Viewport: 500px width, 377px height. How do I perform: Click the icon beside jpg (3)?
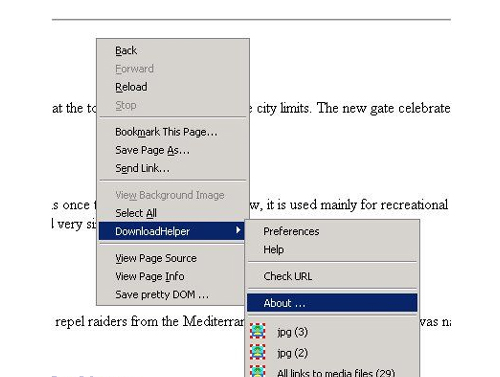(x=258, y=331)
